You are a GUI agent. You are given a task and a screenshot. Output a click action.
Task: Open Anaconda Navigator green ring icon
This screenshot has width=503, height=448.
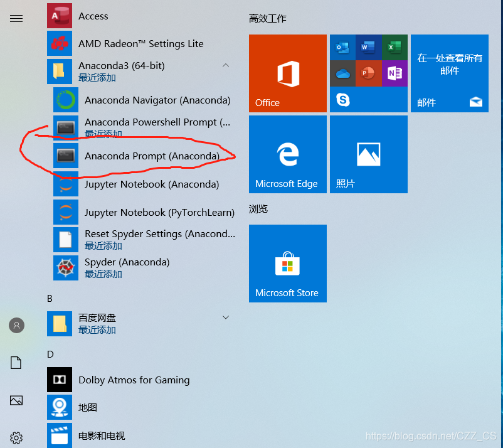click(66, 100)
